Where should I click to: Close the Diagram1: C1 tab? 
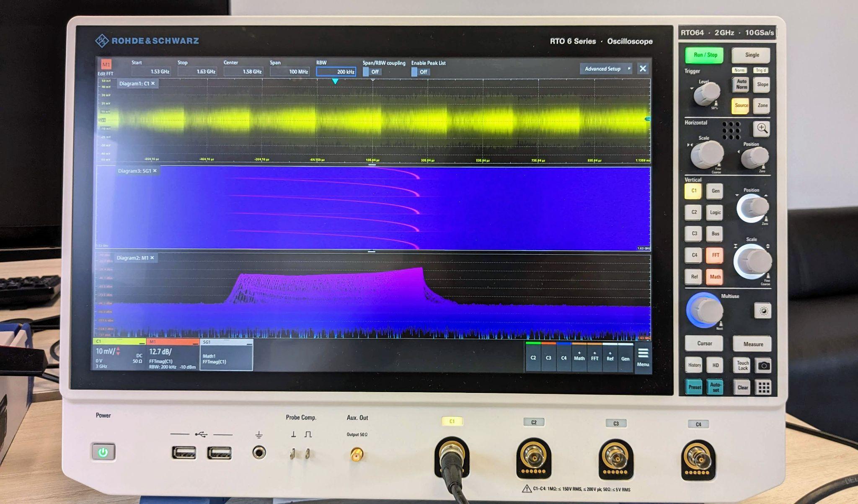point(153,83)
